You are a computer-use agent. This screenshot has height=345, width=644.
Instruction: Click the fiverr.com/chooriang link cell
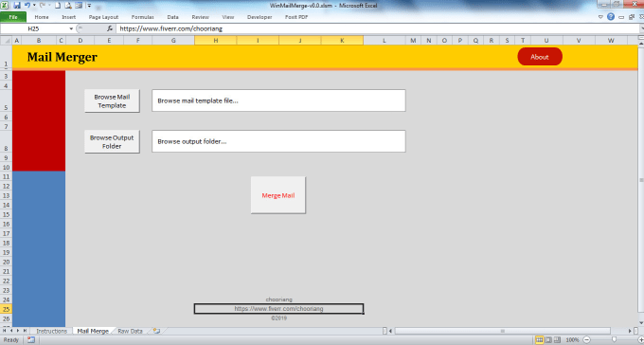[278, 308]
